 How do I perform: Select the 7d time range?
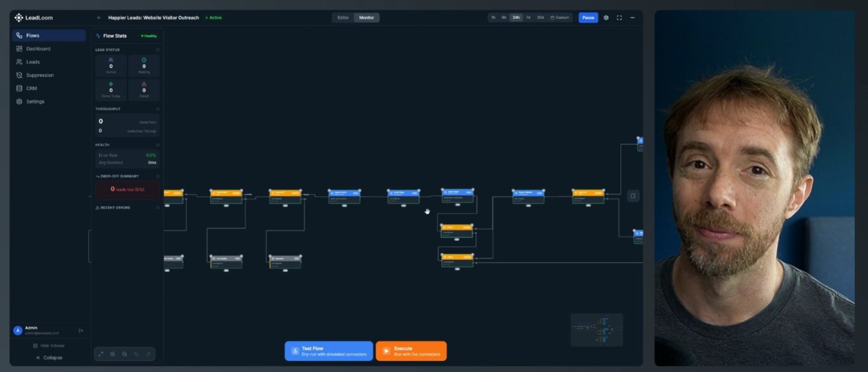point(528,18)
